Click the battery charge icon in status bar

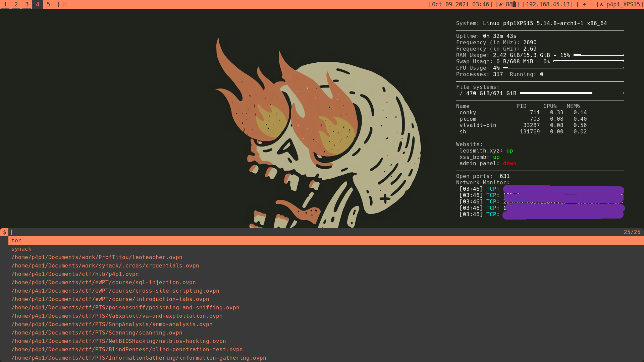click(x=515, y=4)
